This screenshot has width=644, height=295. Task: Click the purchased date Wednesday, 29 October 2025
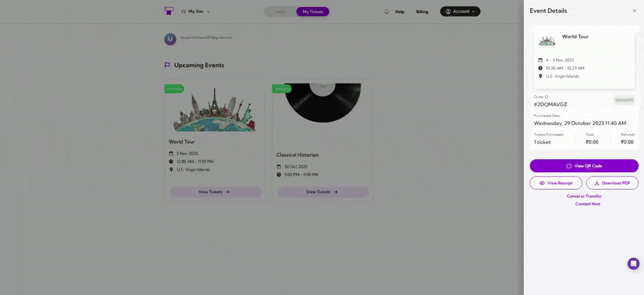click(580, 123)
